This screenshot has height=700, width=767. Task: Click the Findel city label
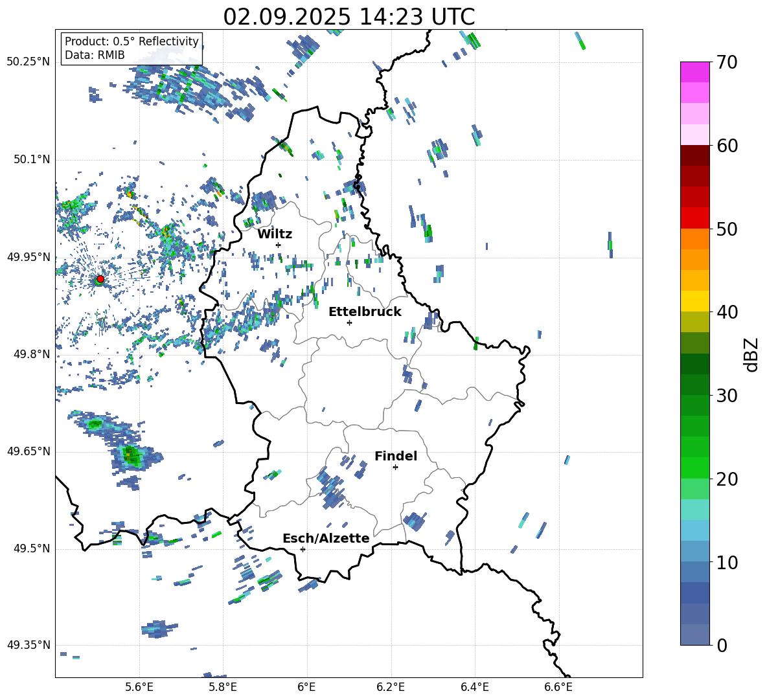[x=396, y=456]
